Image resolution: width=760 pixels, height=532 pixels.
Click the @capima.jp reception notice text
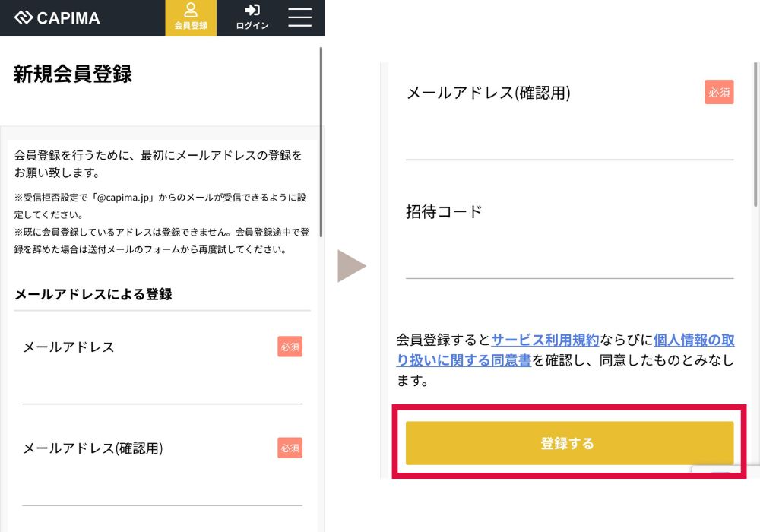pos(160,204)
